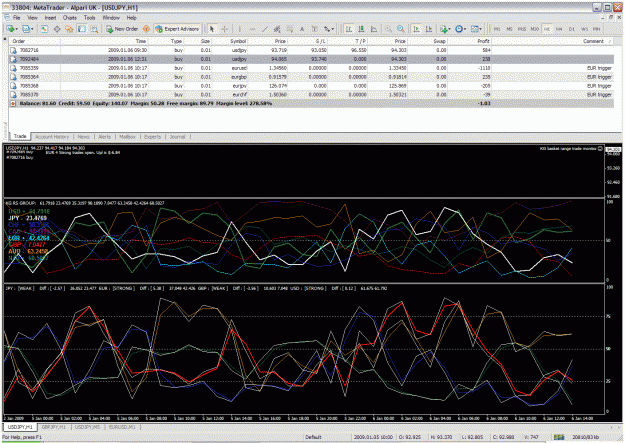Select order 7085359 eurusd row
Image resolution: width=625 pixels, height=443 pixels.
pos(311,68)
